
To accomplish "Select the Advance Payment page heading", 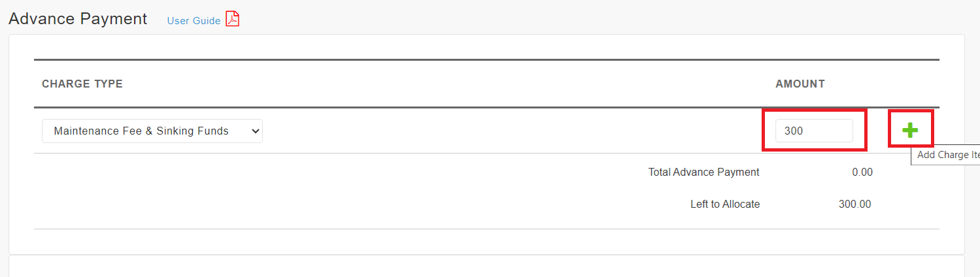I will click(x=78, y=18).
